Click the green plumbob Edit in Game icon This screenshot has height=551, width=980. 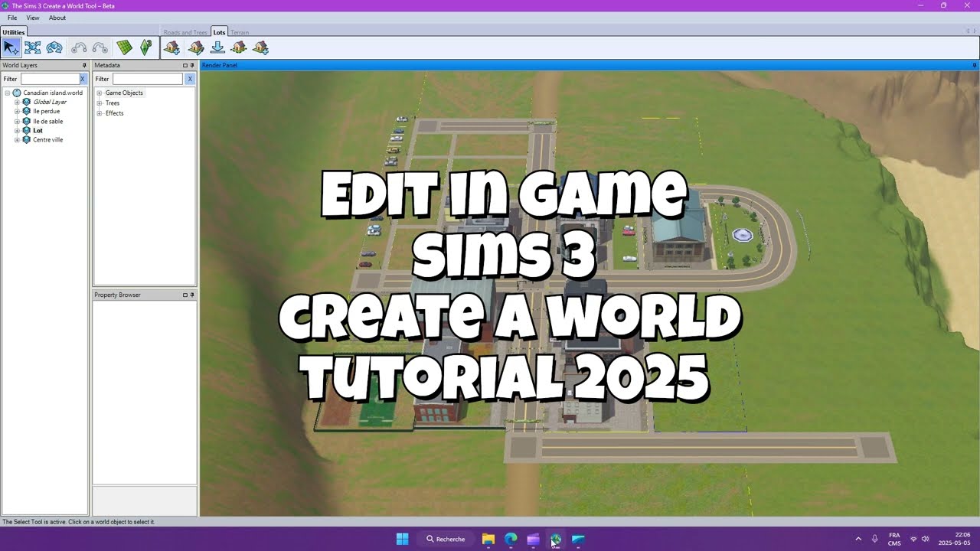145,47
